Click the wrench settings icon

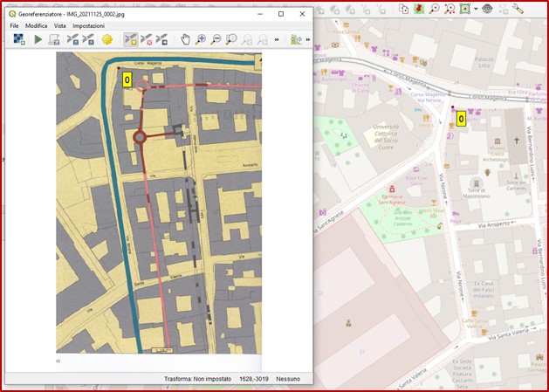click(x=518, y=8)
